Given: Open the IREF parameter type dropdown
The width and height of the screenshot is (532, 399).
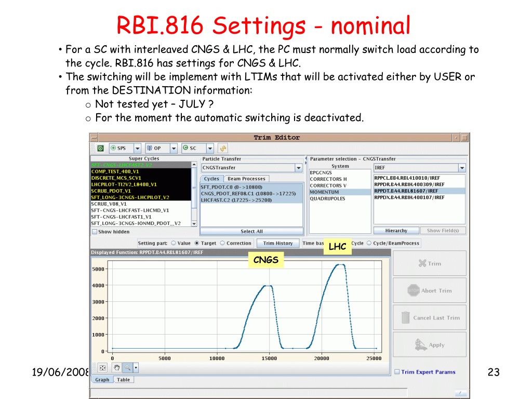Looking at the screenshot, I should (462, 168).
